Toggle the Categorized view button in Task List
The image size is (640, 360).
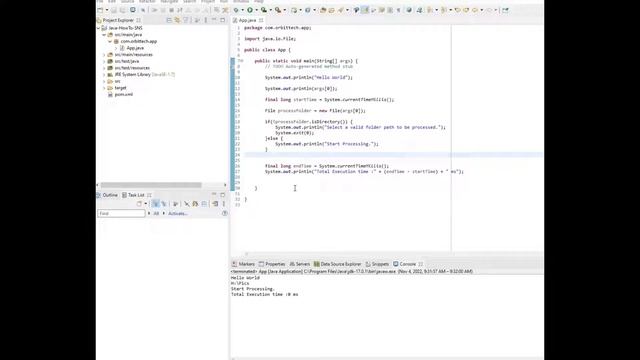(x=156, y=204)
